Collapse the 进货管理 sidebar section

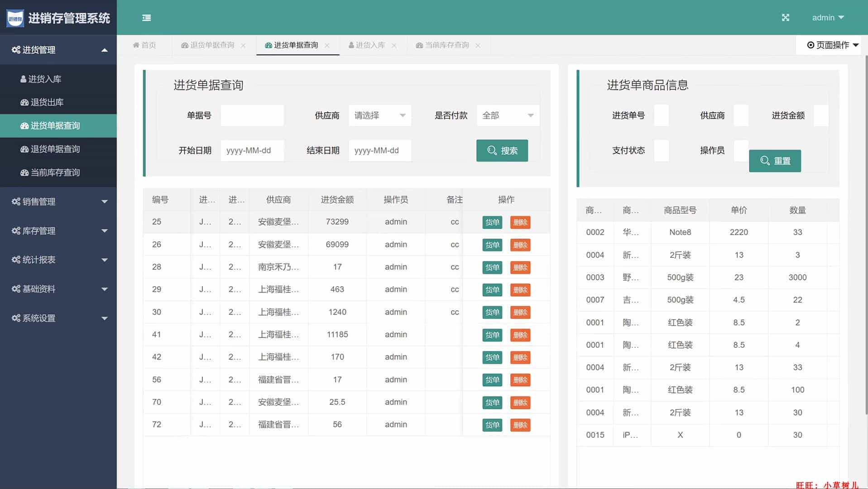[x=58, y=50]
